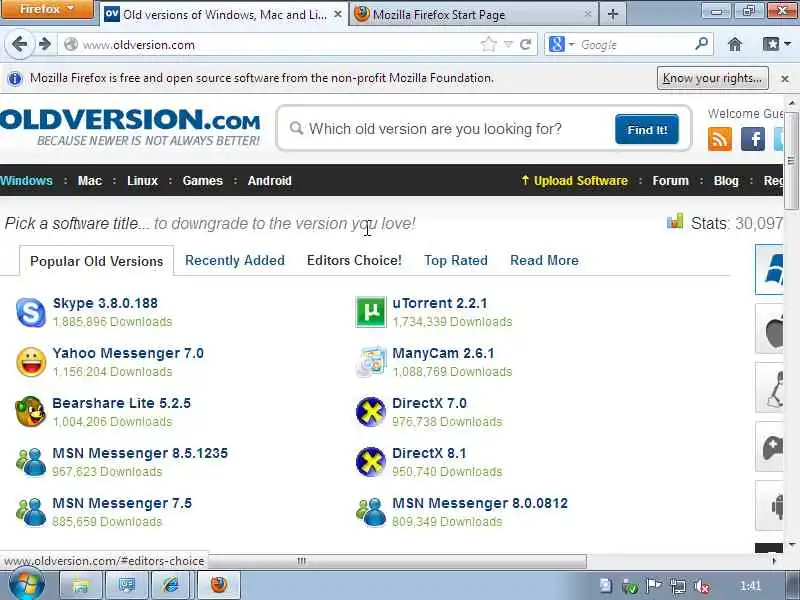Open the Linux category in nav bar
The width and height of the screenshot is (800, 600).
pyautogui.click(x=142, y=181)
